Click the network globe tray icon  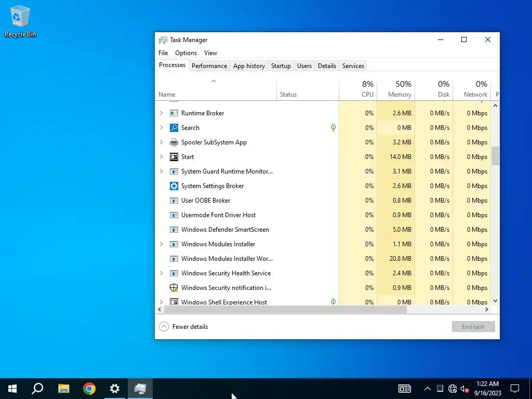click(453, 389)
